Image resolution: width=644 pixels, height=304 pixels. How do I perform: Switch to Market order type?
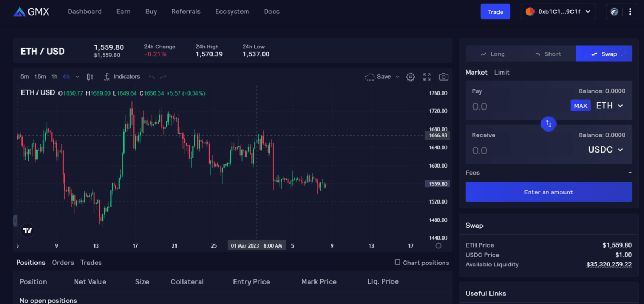(477, 72)
